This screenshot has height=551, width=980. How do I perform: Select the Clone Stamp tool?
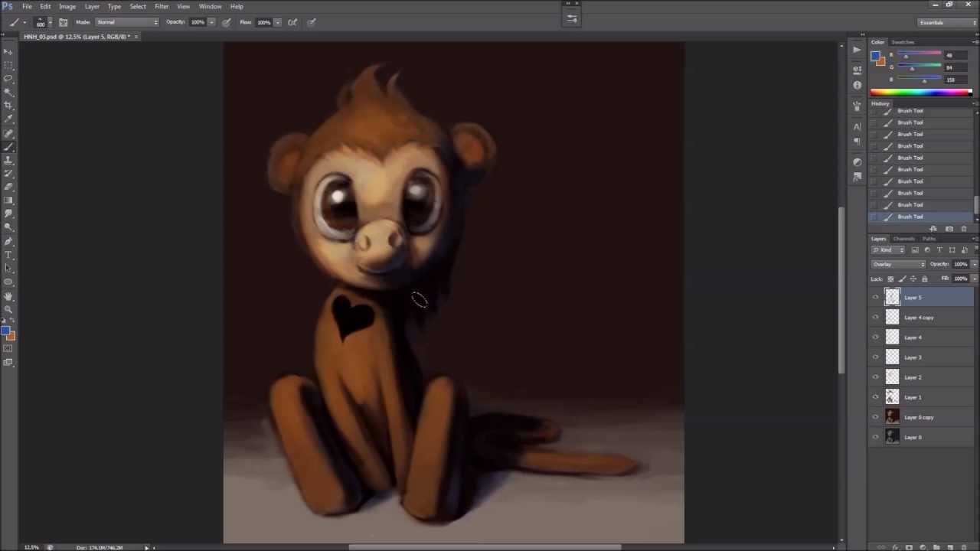[8, 160]
